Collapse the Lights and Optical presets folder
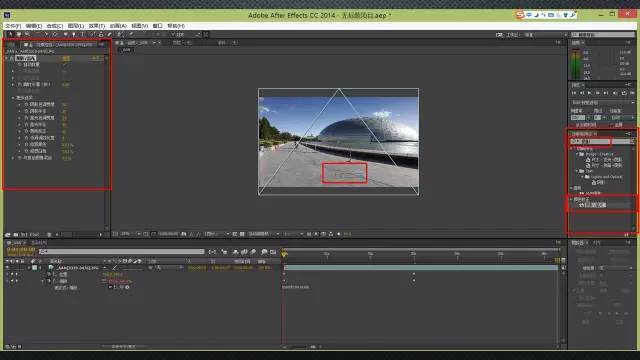 [582, 177]
